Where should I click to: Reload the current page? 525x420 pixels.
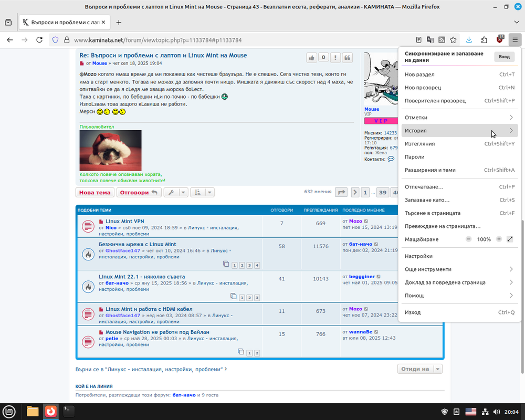[39, 40]
